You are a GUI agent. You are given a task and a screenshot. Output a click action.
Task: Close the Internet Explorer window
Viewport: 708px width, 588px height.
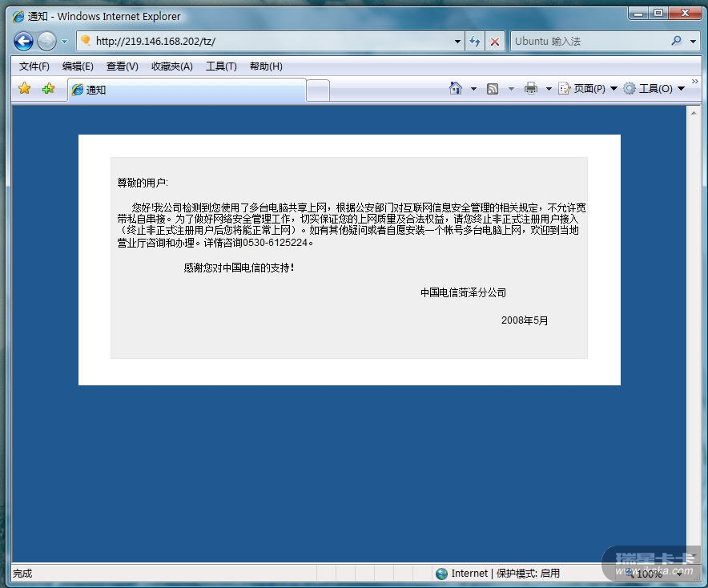tap(685, 13)
